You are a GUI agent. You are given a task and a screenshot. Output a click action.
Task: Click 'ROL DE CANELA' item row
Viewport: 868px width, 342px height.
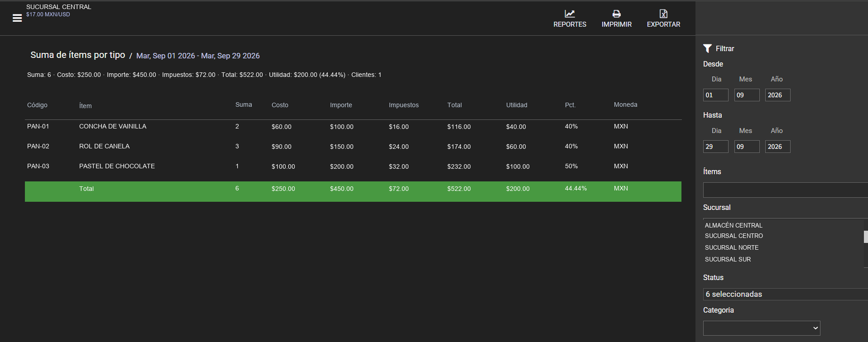pos(104,146)
